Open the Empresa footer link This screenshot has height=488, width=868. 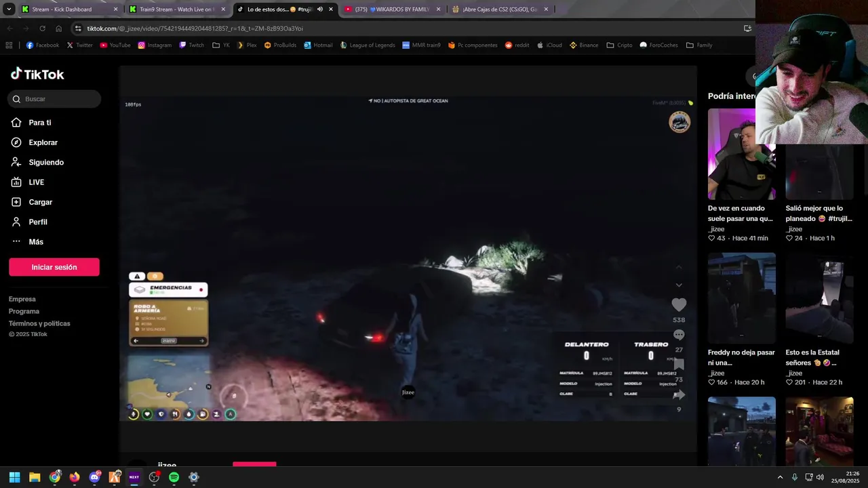click(x=22, y=299)
